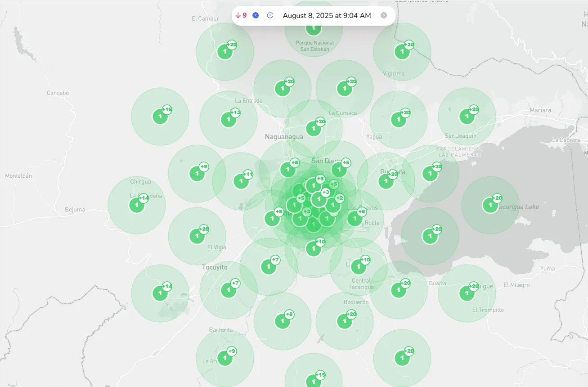The width and height of the screenshot is (588, 387).
Task: Expand the +9 cluster near La Arenosa
Action: pyautogui.click(x=225, y=358)
